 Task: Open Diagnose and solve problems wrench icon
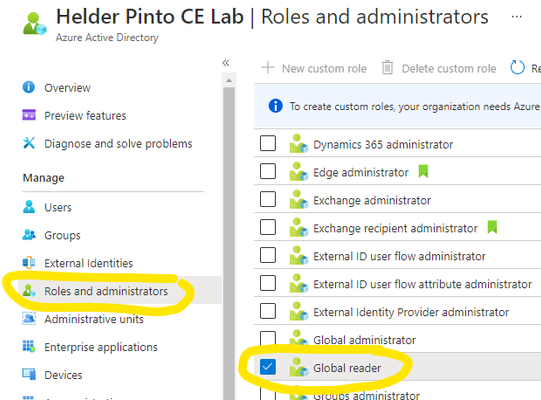point(29,143)
